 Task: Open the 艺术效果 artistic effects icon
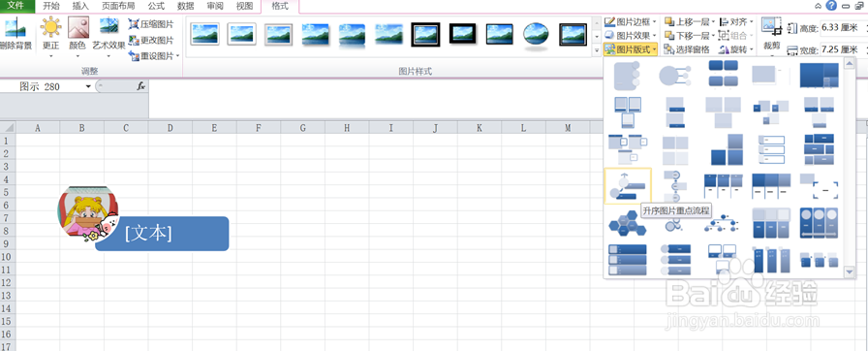tap(109, 27)
